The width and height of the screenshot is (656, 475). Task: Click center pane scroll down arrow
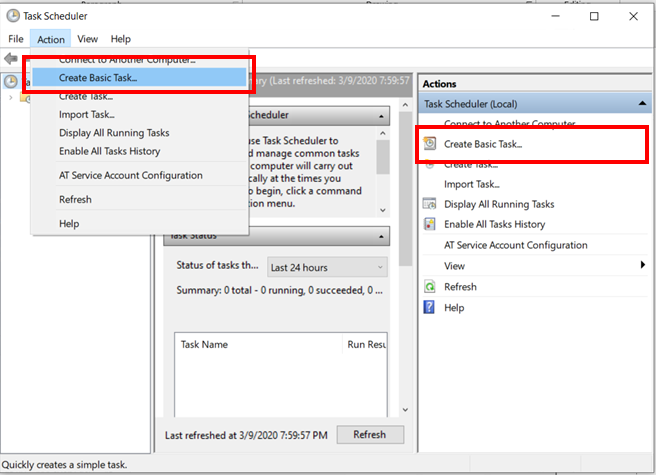point(405,410)
